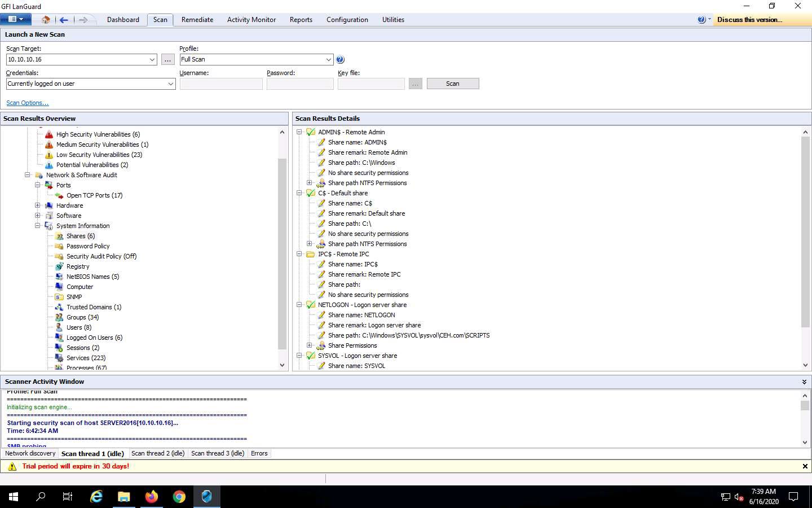Click the Low Security Vulnerabilities yellow icon
Viewport: 812px width, 508px height.
coord(49,155)
